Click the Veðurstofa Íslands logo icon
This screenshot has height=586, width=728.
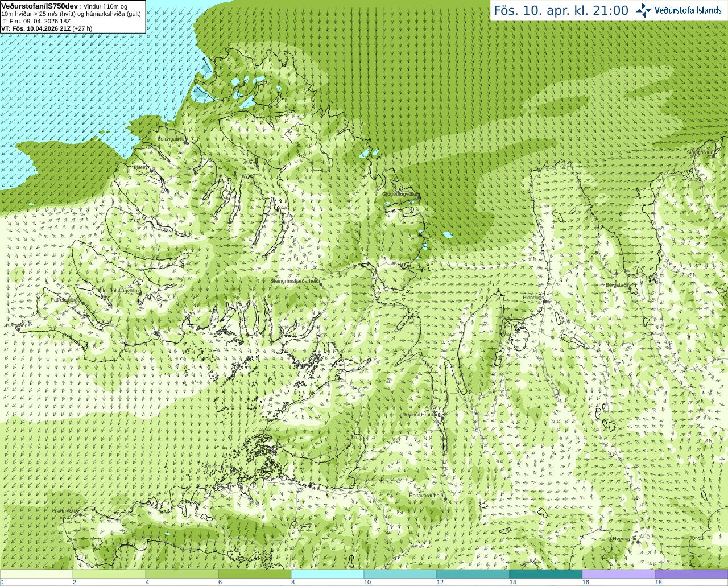click(x=644, y=10)
